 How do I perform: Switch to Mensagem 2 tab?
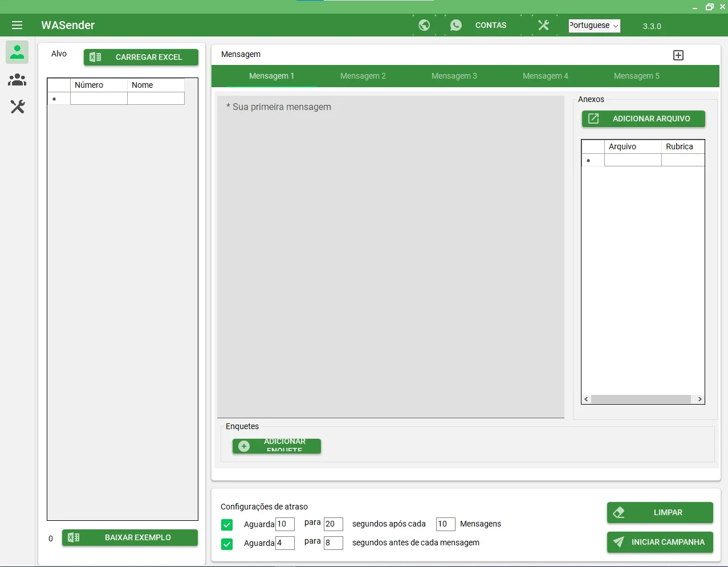point(363,76)
